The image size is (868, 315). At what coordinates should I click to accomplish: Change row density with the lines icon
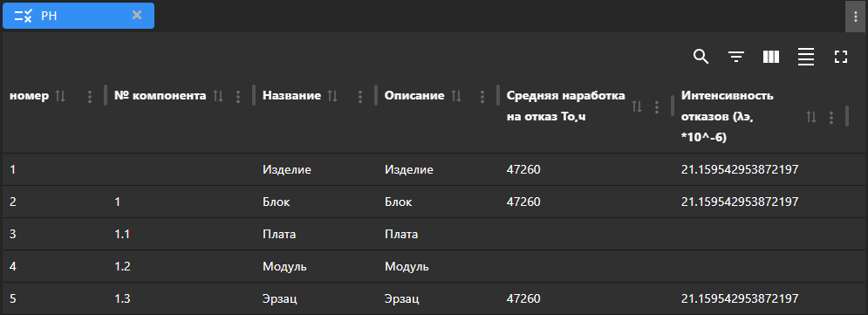coord(806,57)
